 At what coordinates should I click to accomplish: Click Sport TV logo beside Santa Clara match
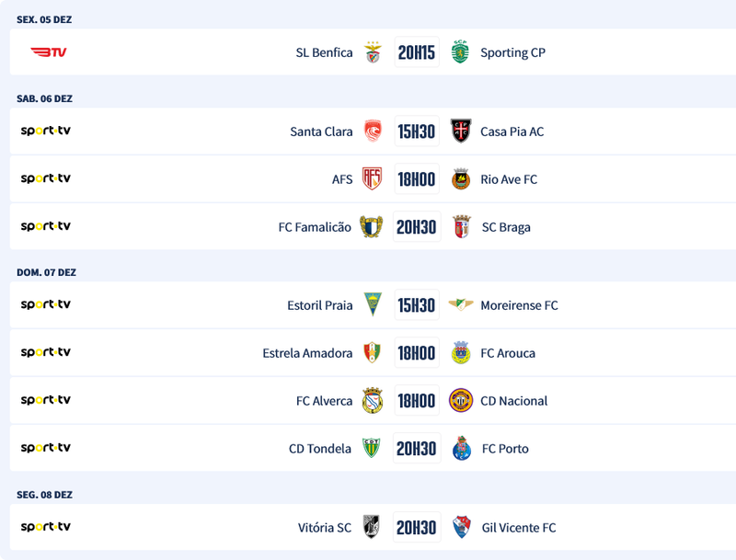[x=46, y=131]
